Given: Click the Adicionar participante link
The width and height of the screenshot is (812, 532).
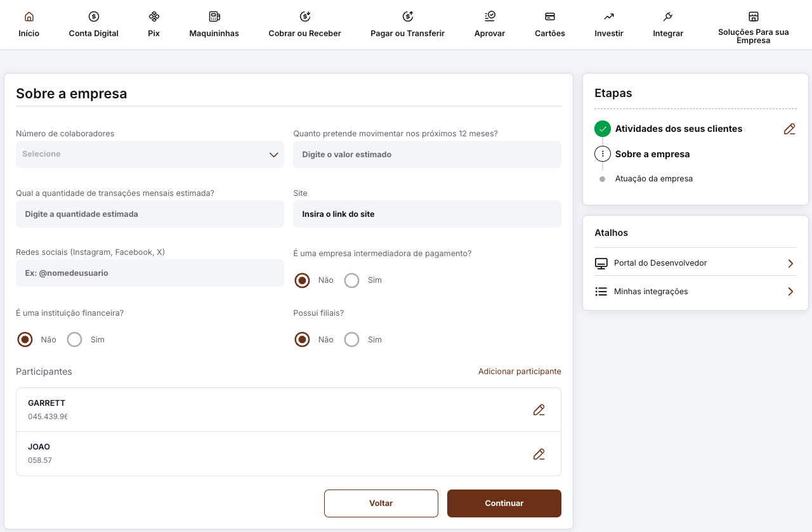Looking at the screenshot, I should [x=520, y=372].
